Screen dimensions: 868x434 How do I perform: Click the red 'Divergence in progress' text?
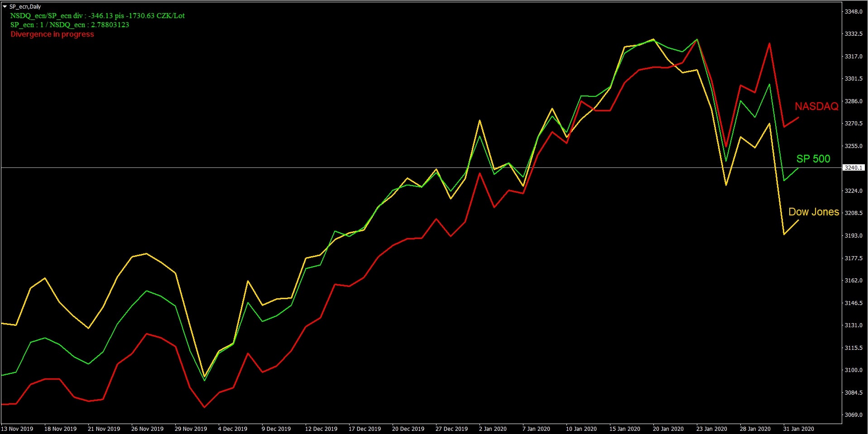click(x=52, y=34)
